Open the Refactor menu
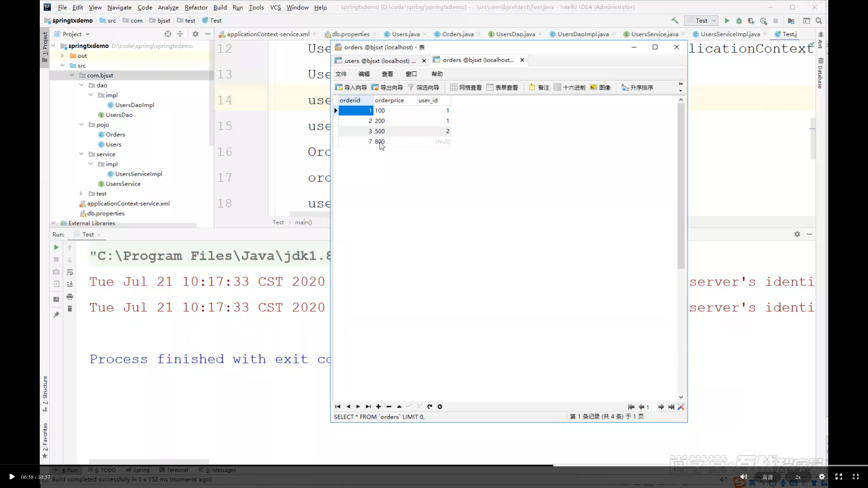The height and width of the screenshot is (488, 868). (x=196, y=7)
